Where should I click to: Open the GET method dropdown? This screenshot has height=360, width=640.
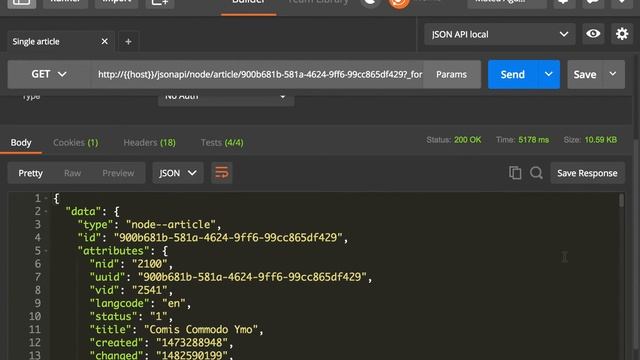click(x=49, y=74)
